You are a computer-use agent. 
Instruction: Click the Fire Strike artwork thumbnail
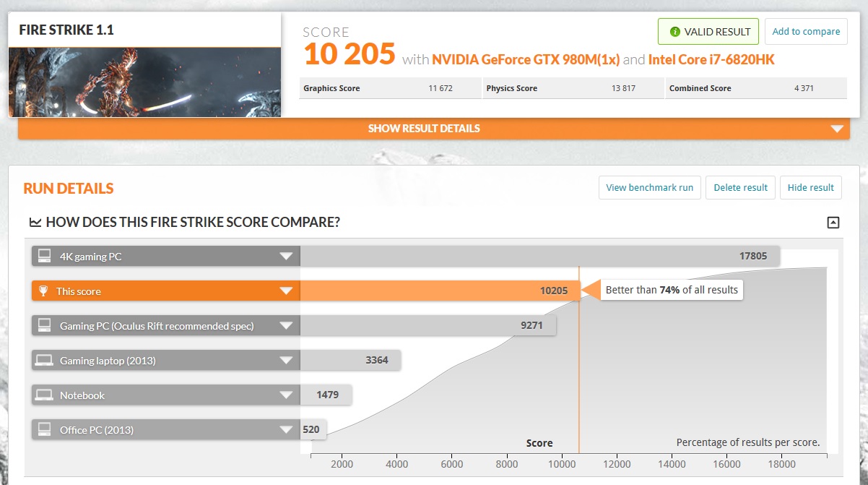coord(144,82)
